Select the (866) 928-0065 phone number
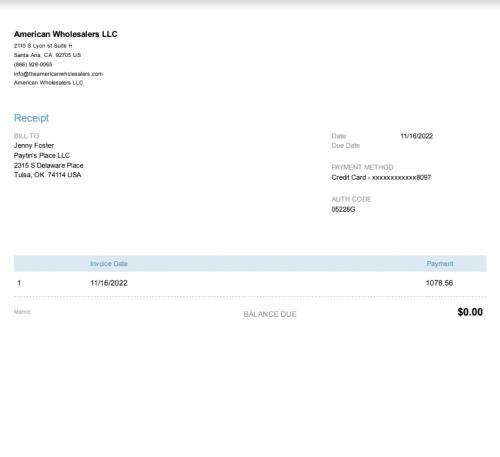Viewport: 500px width, 457px height. click(x=33, y=64)
